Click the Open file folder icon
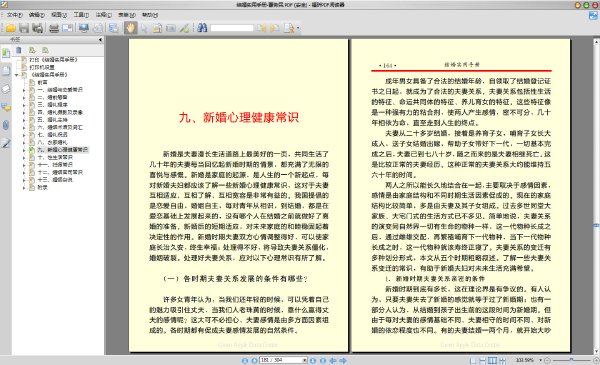This screenshot has width=600, height=365. (10, 28)
